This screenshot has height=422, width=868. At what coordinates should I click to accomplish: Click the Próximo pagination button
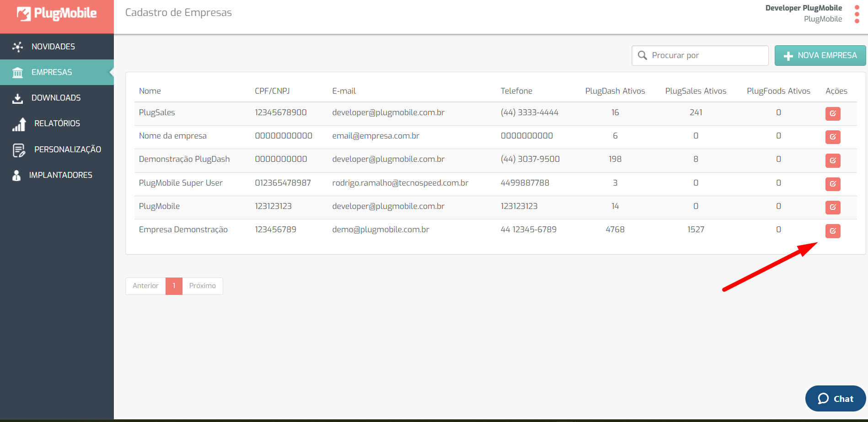pyautogui.click(x=203, y=286)
